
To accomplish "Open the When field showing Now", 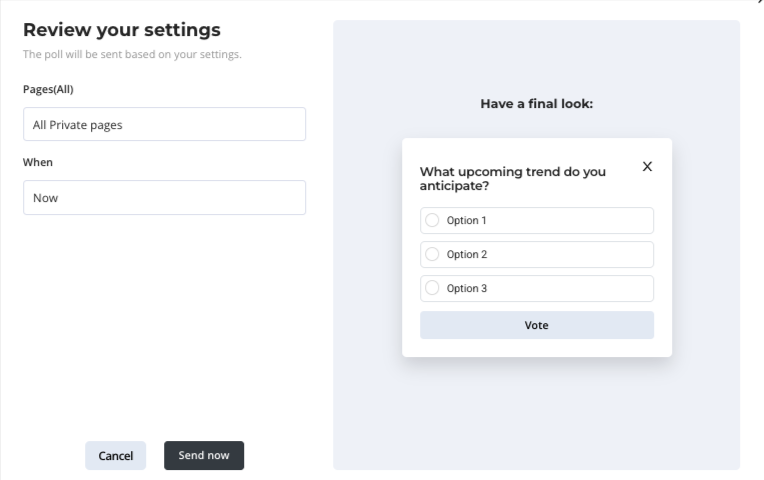I will pos(164,198).
